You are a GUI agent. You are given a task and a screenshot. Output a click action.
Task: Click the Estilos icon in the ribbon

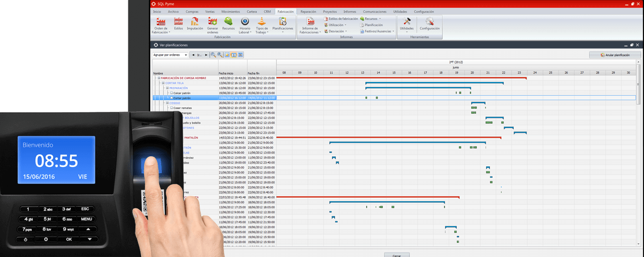(178, 22)
